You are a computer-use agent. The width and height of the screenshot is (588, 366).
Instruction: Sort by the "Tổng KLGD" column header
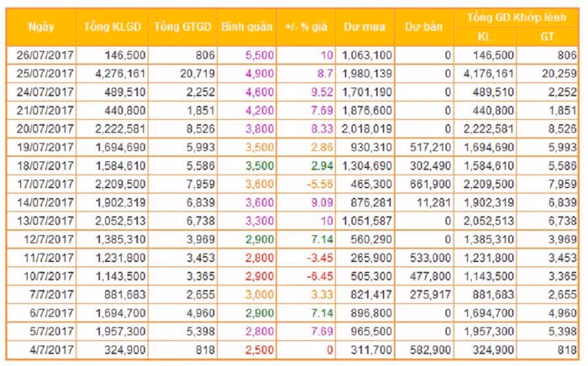113,28
